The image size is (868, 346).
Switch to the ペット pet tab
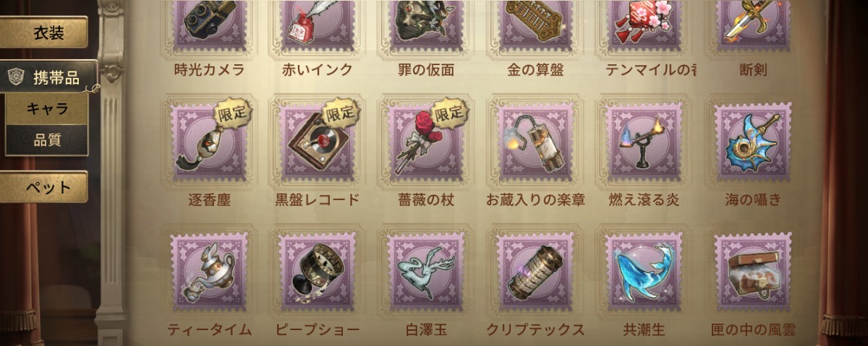pyautogui.click(x=43, y=187)
